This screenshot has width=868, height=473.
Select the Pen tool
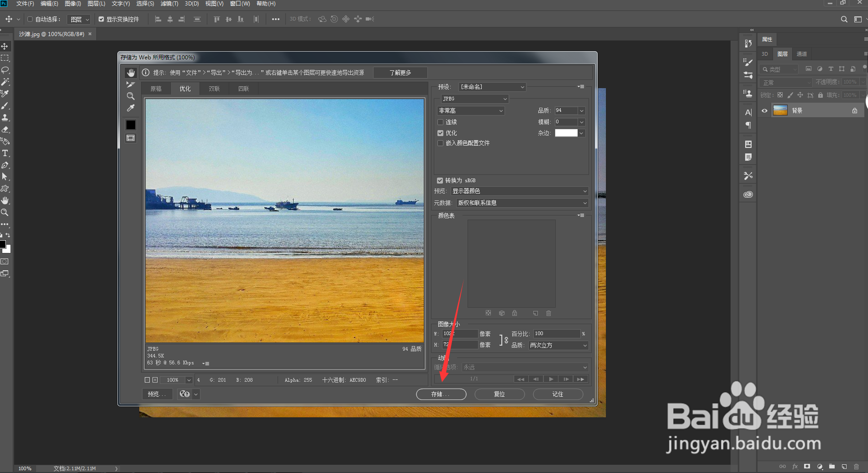pos(5,165)
